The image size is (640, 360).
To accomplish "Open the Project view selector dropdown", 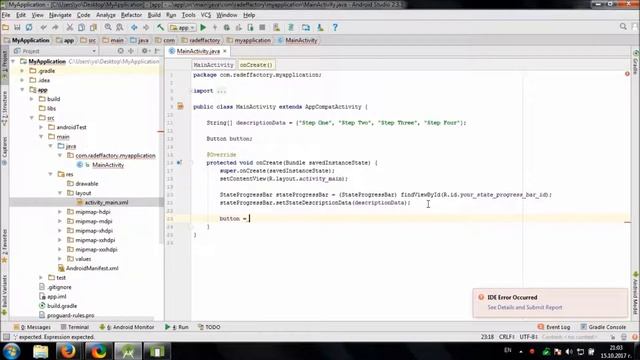I will coord(55,51).
